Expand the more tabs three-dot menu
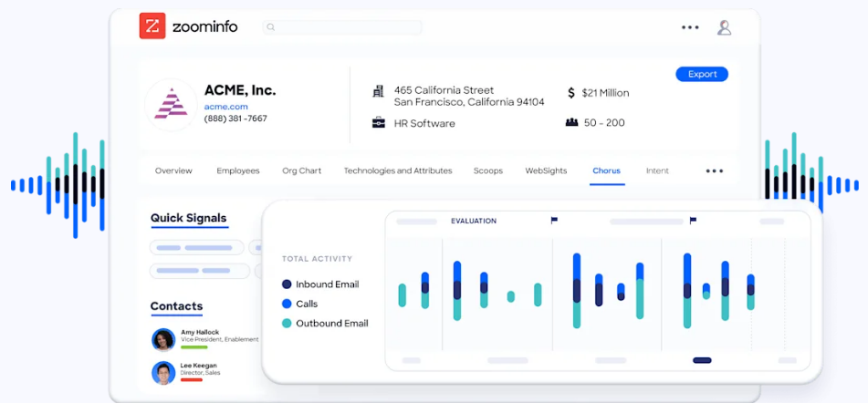 715,170
